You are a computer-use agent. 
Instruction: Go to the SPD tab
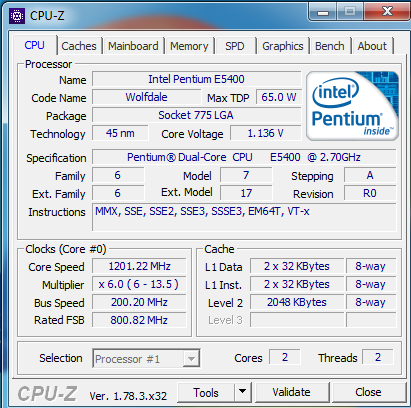235,46
